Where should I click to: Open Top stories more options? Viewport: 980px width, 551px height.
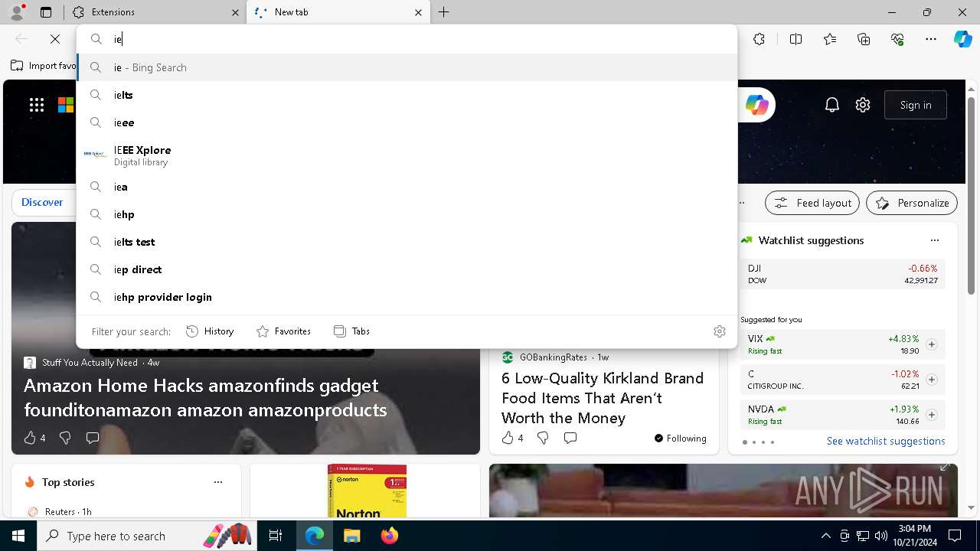(x=218, y=482)
